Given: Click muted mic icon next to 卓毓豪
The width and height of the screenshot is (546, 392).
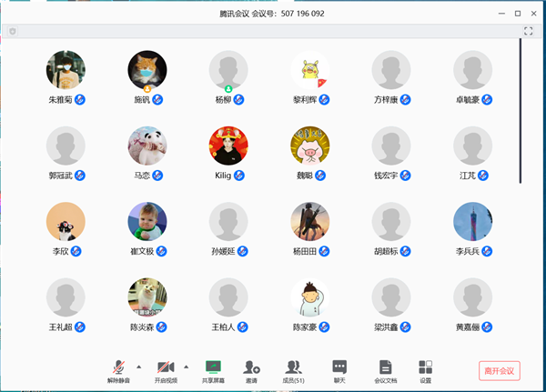Looking at the screenshot, I should (487, 100).
